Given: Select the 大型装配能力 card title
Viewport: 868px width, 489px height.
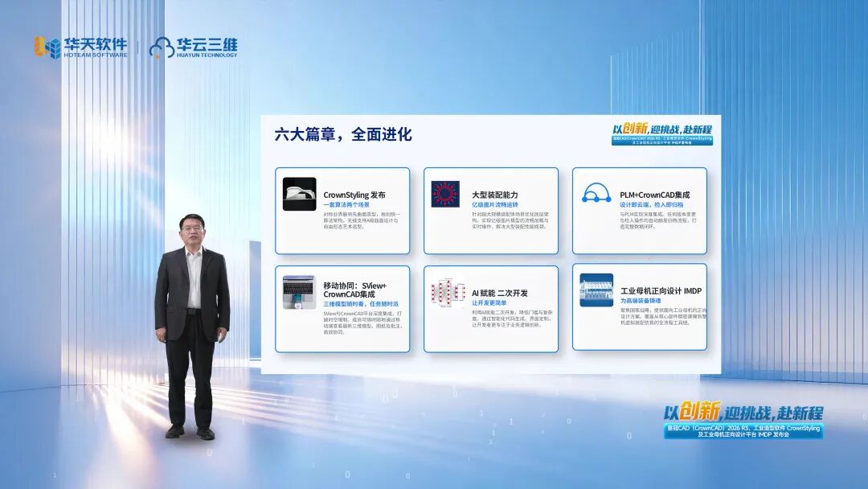Looking at the screenshot, I should [494, 195].
